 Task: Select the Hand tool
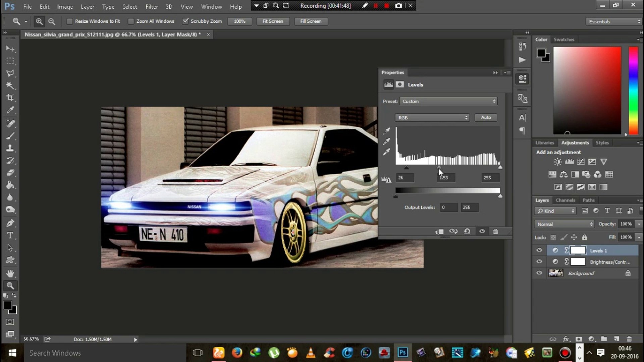(10, 274)
